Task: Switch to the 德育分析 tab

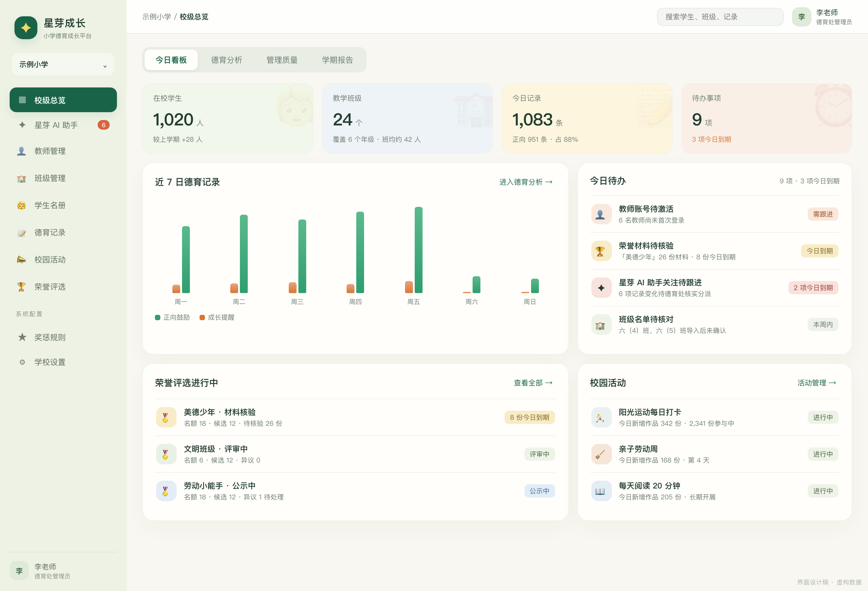Action: click(x=226, y=60)
